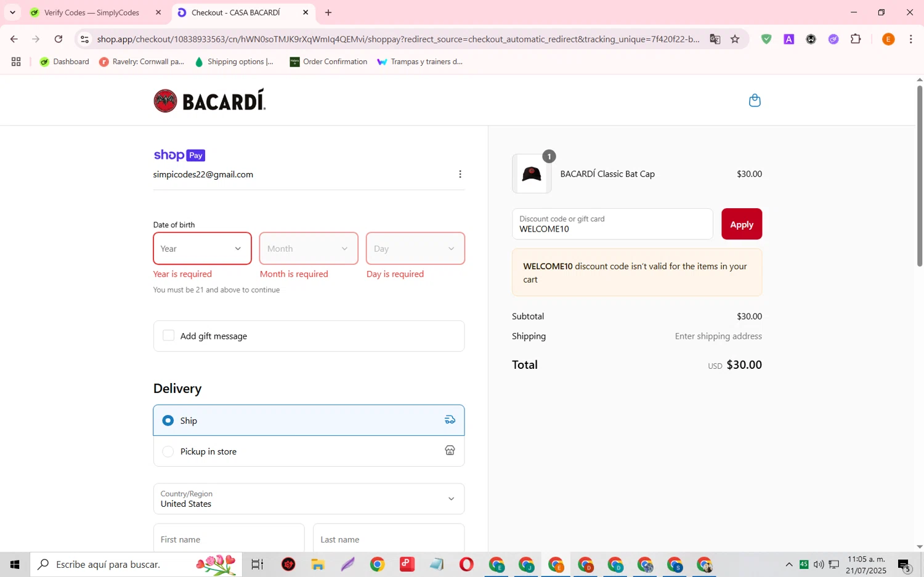Open Order Confirmation bookmark
Screen dimensions: 924x577
(328, 62)
